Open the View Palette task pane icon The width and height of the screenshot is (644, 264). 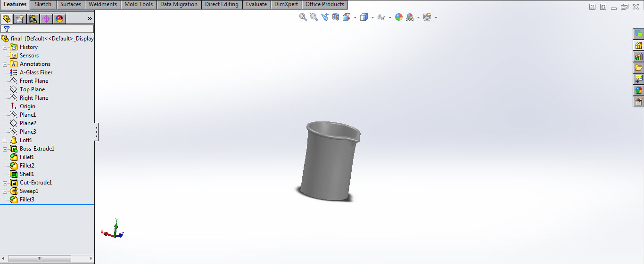click(639, 79)
